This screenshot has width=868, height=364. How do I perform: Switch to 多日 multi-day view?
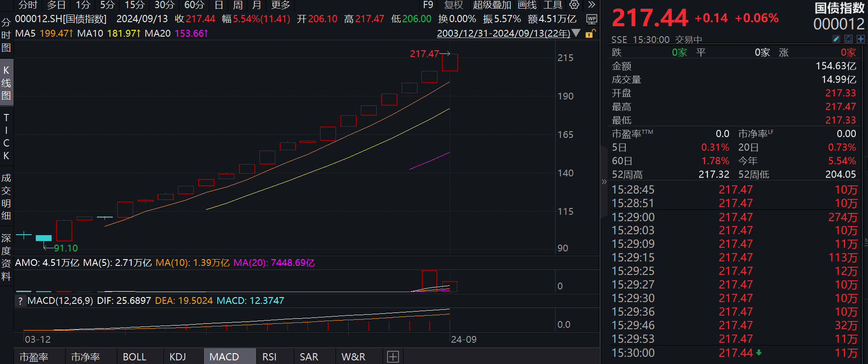(57, 5)
